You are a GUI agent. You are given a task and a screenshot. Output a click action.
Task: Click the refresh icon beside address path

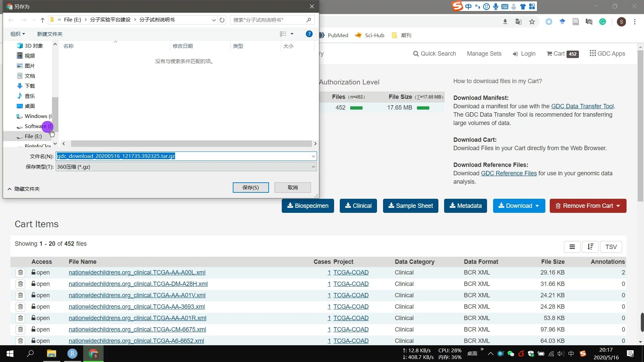[x=222, y=20]
